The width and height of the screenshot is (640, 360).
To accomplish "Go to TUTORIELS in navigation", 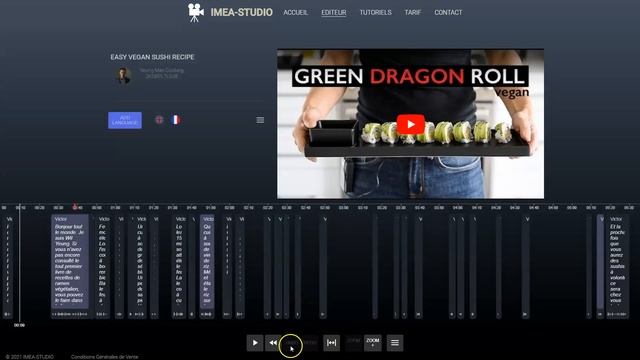I will (x=375, y=13).
